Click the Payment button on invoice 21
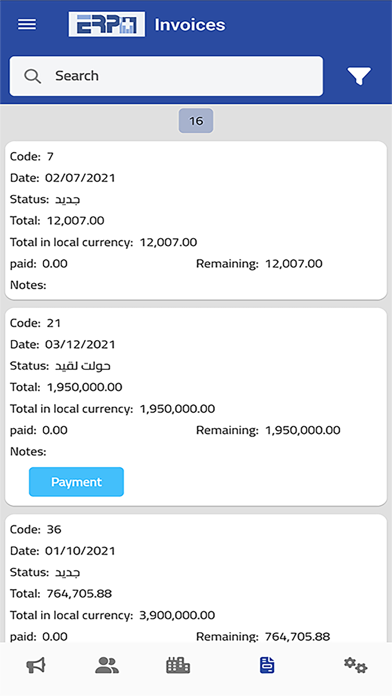This screenshot has width=392, height=696. point(76,482)
